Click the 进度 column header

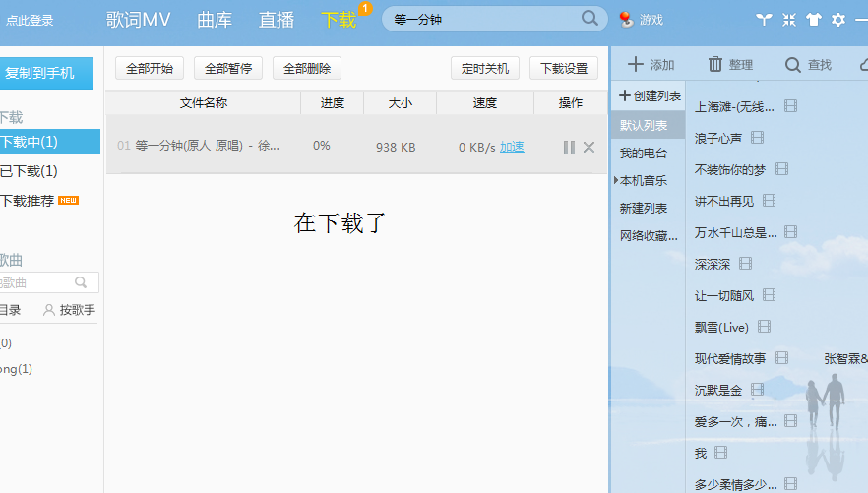tap(333, 103)
